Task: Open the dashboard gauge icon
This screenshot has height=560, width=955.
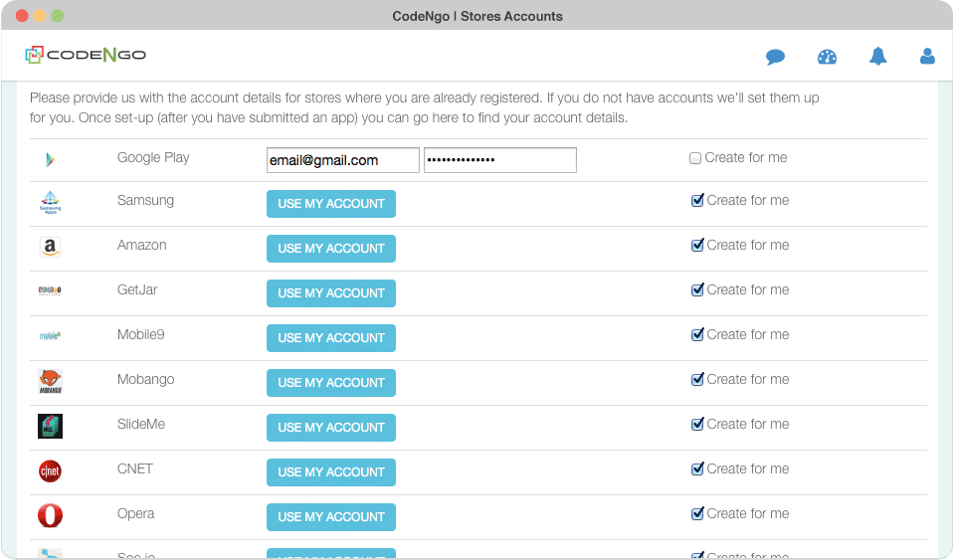Action: click(827, 58)
